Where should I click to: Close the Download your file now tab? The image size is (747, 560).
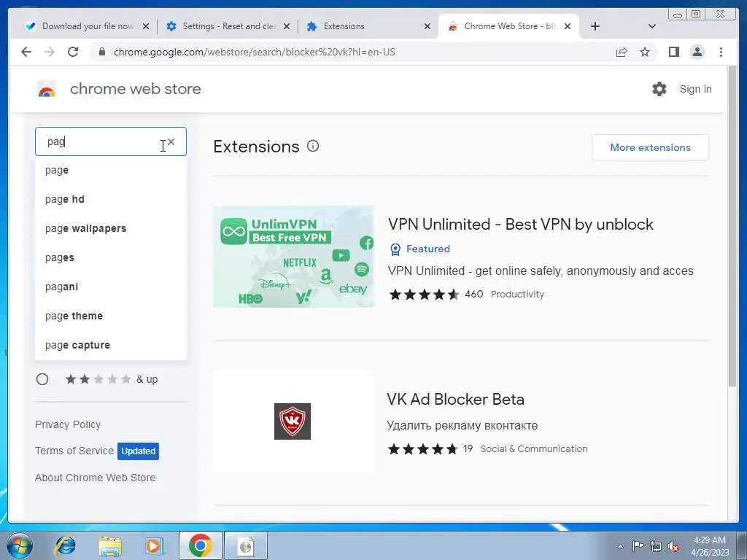click(146, 26)
